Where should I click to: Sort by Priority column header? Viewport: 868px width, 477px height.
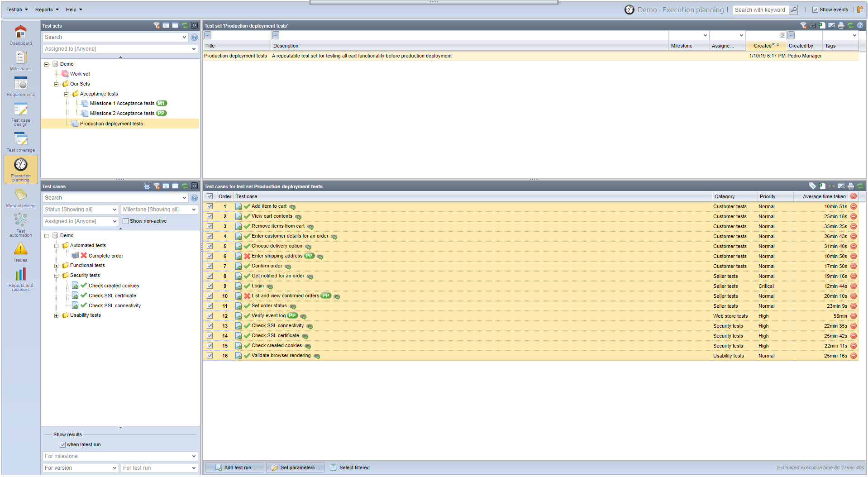click(x=775, y=196)
